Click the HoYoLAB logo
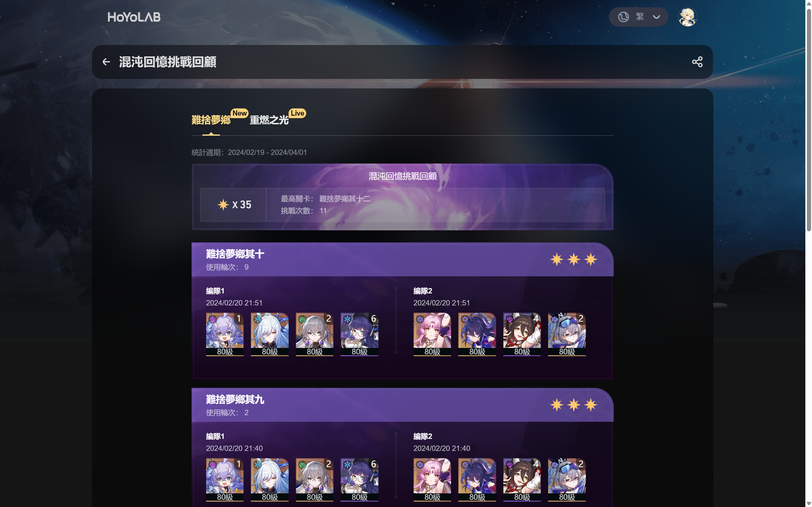Screen dimensions: 812x507 [x=134, y=17]
